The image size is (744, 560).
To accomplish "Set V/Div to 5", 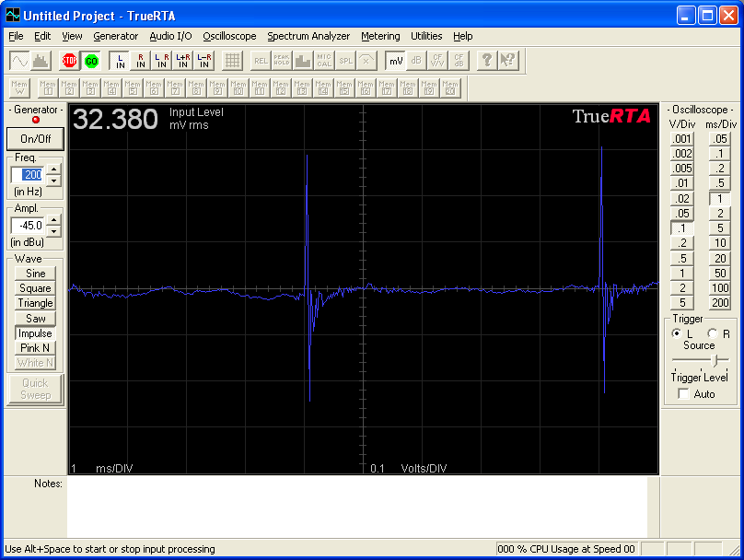I will point(681,303).
